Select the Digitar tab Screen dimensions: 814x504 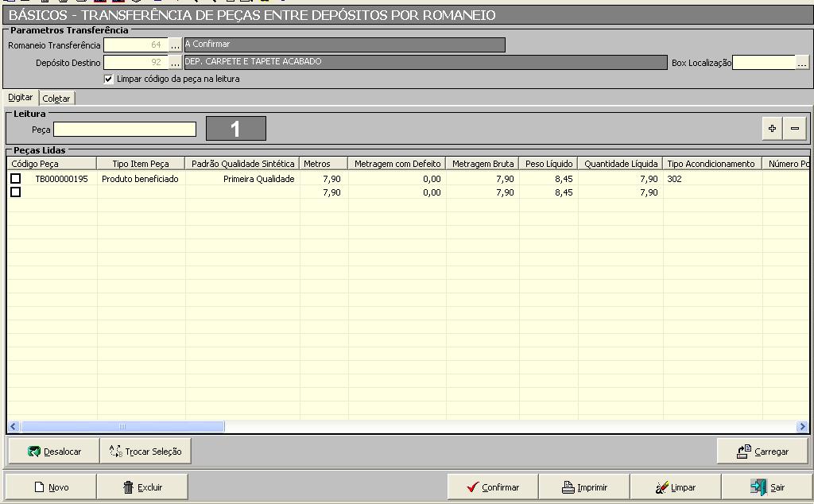pos(21,98)
